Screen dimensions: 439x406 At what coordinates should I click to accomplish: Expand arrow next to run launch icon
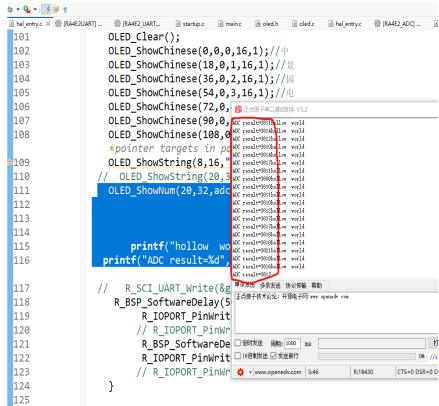pyautogui.click(x=35, y=9)
